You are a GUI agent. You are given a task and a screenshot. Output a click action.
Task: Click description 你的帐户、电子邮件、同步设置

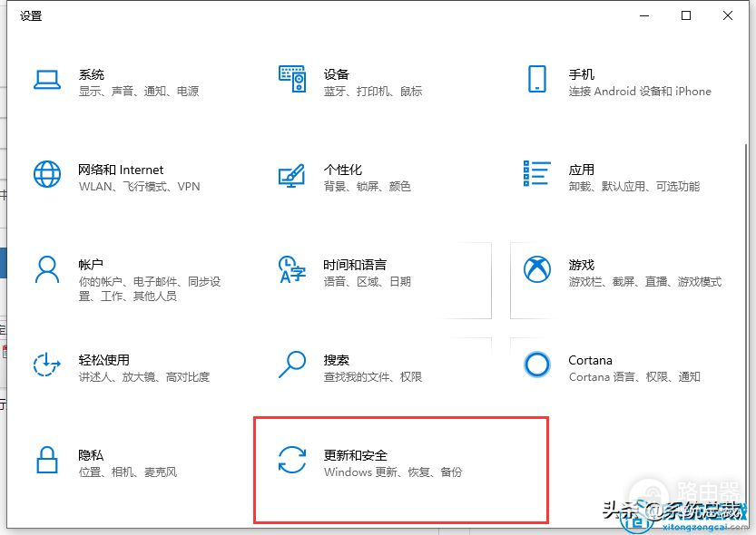click(x=150, y=288)
